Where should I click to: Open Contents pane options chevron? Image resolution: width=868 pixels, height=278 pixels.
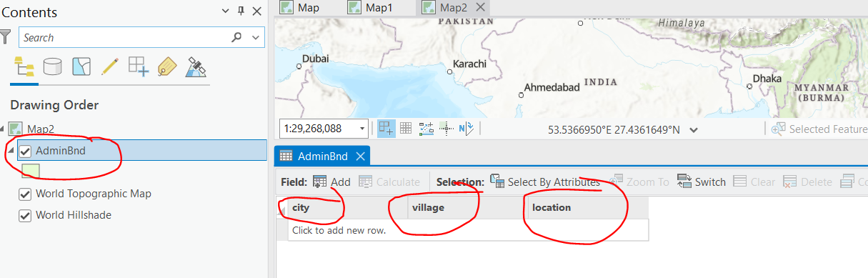[x=226, y=11]
